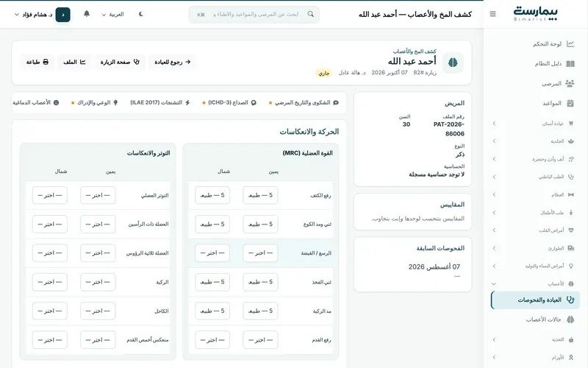588x368 pixels.
Task: Open مد الركبة شمال dropdown
Action: point(212,311)
